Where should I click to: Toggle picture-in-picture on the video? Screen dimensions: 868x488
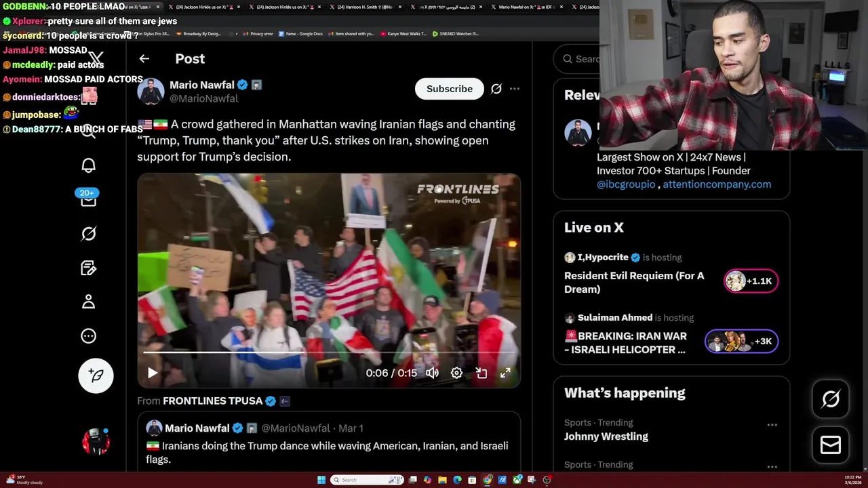point(481,373)
